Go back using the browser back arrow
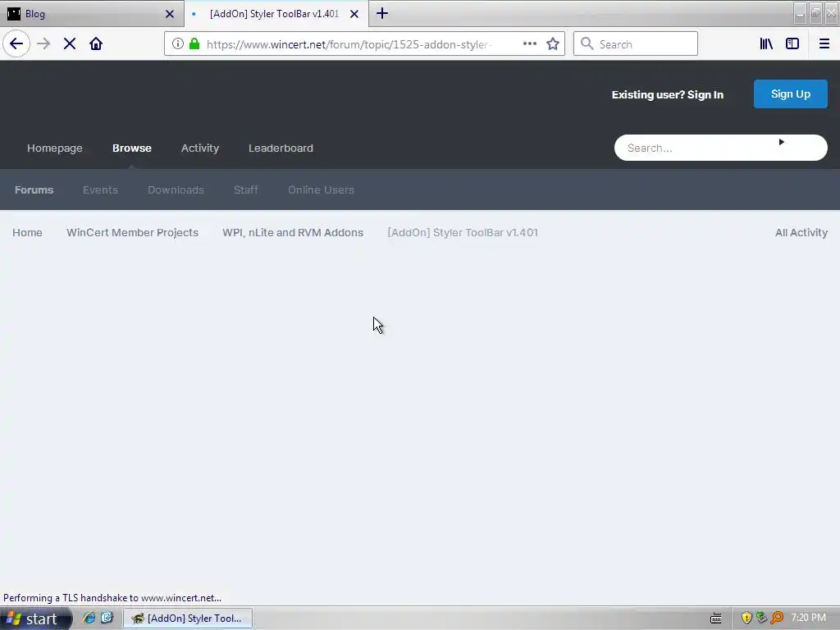 pos(16,44)
